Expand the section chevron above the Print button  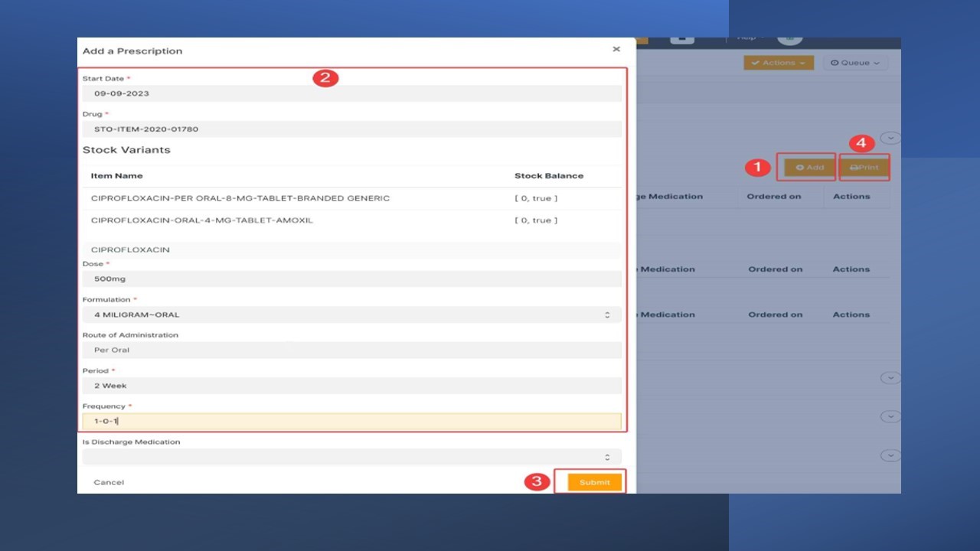[890, 139]
